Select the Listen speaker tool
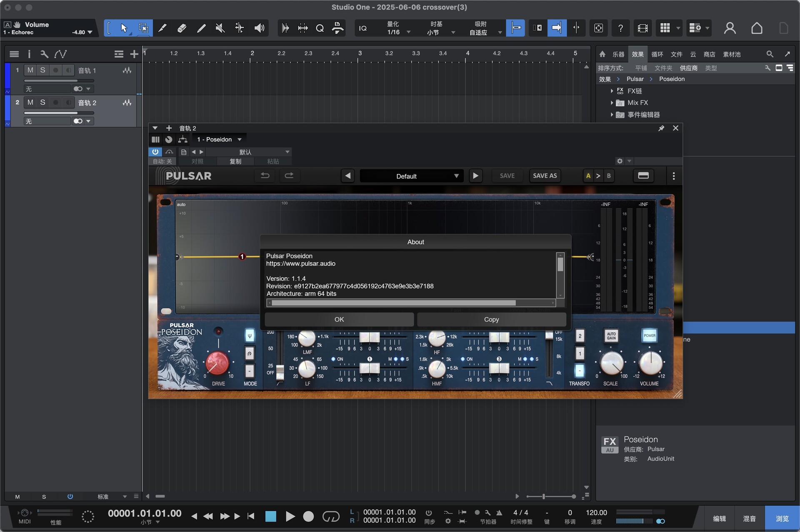The width and height of the screenshot is (800, 532). click(x=259, y=28)
